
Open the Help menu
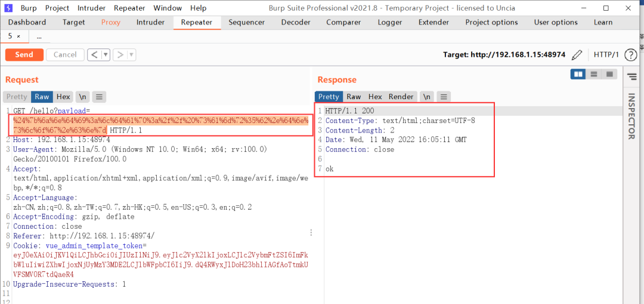199,8
